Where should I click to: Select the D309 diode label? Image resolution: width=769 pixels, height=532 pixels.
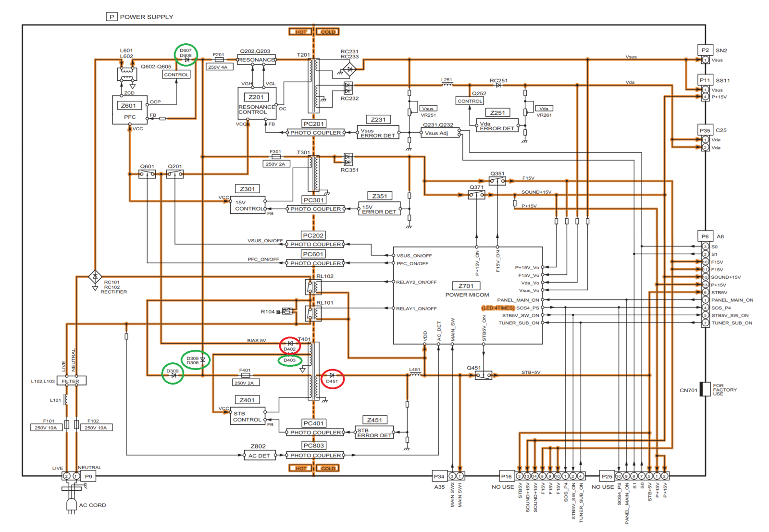pos(173,371)
